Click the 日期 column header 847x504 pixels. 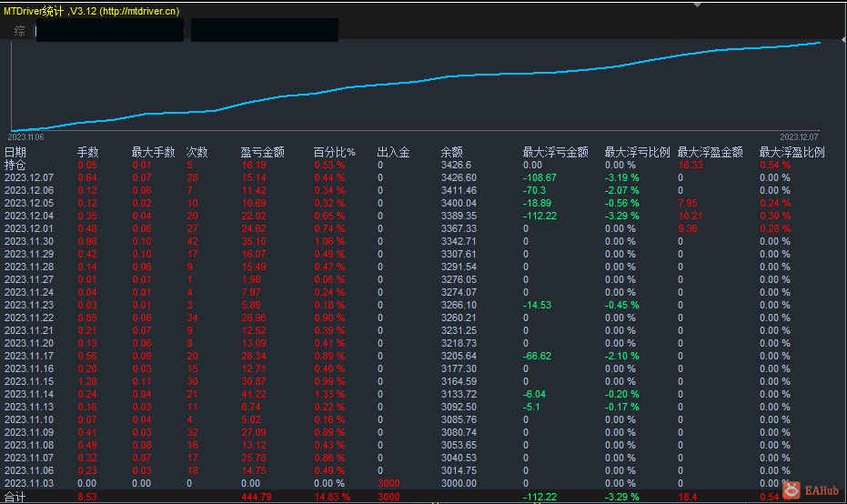pyautogui.click(x=15, y=152)
